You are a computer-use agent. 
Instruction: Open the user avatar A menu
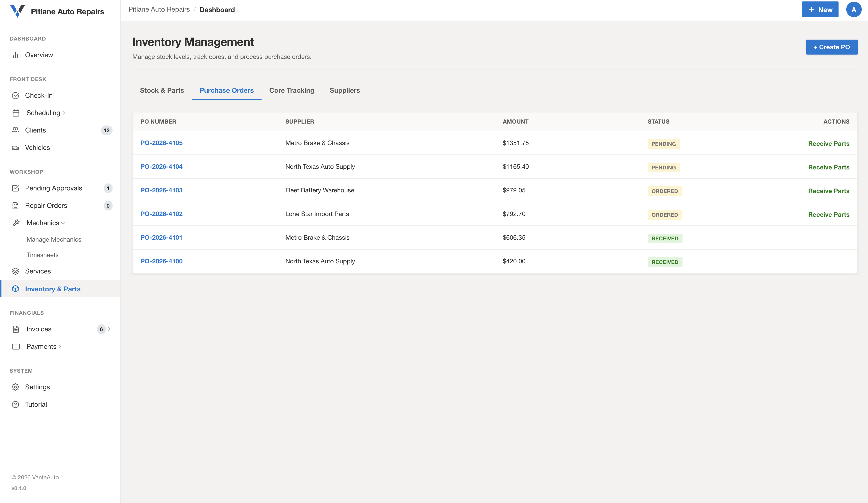[x=854, y=10]
